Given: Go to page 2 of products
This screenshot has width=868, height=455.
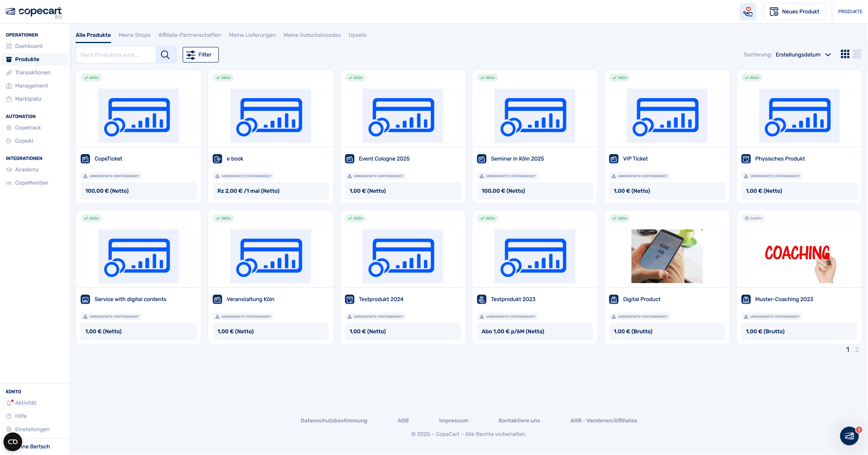Looking at the screenshot, I should pos(857,349).
